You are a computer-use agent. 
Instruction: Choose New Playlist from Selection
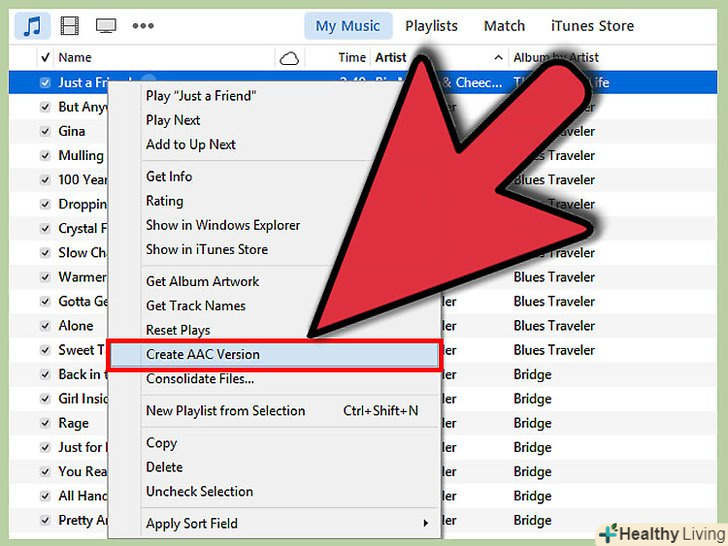[226, 411]
